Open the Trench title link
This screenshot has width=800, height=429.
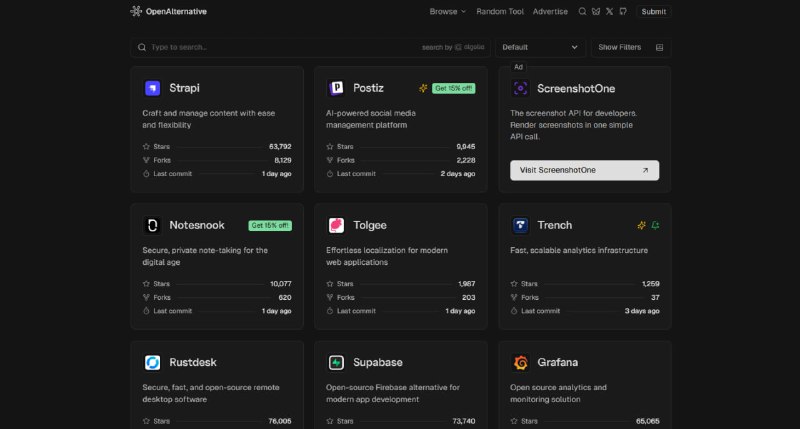(x=555, y=225)
